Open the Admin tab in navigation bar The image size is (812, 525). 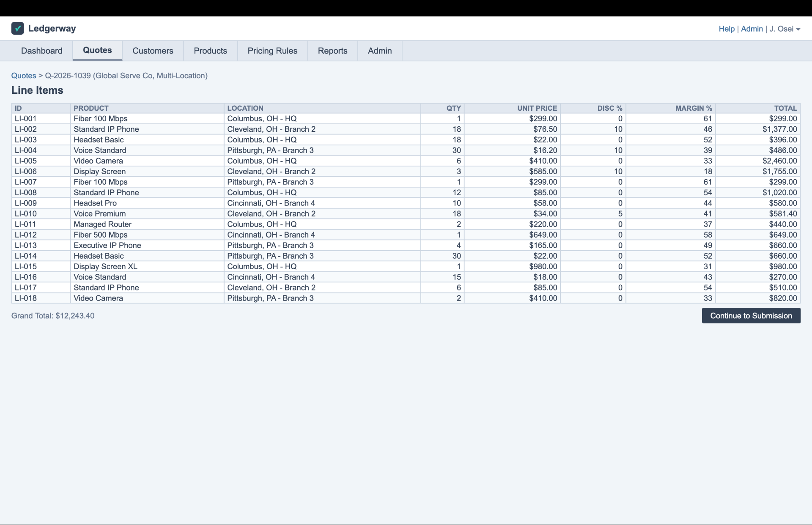click(380, 51)
